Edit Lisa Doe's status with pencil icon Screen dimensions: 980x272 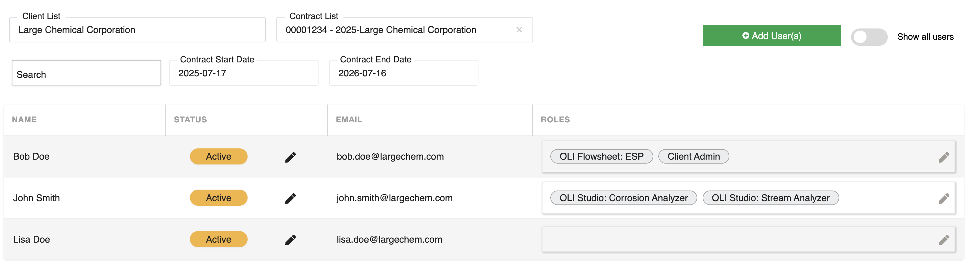pyautogui.click(x=290, y=239)
